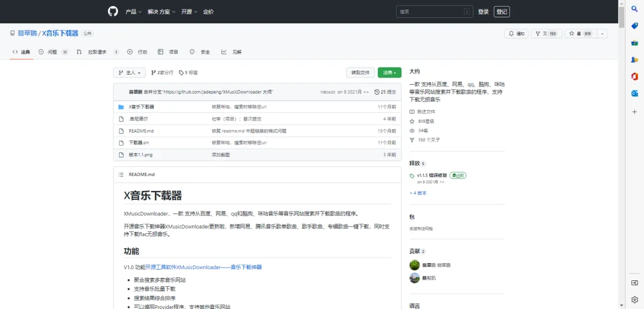Open browser sidebar games figure icon
This screenshot has height=309, width=644.
(x=634, y=60)
